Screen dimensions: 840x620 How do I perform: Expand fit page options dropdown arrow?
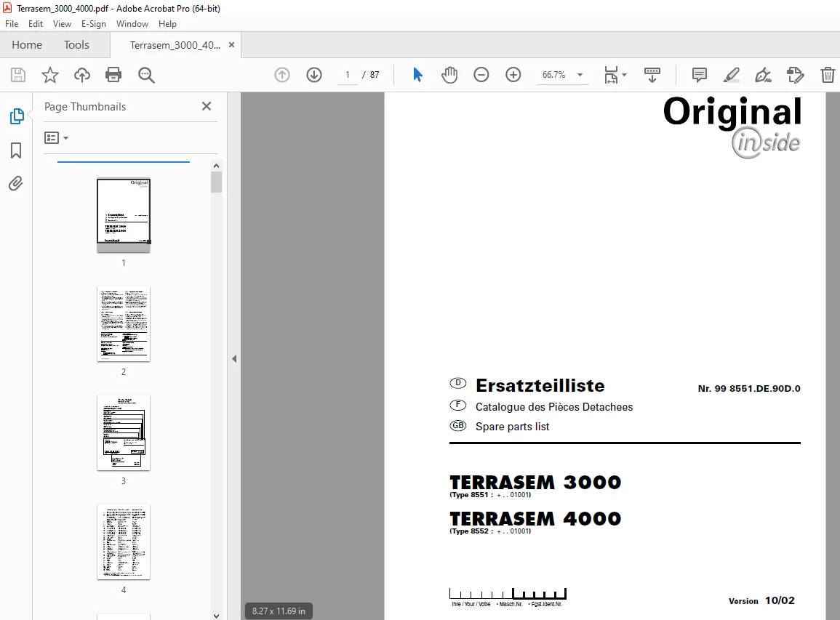624,75
